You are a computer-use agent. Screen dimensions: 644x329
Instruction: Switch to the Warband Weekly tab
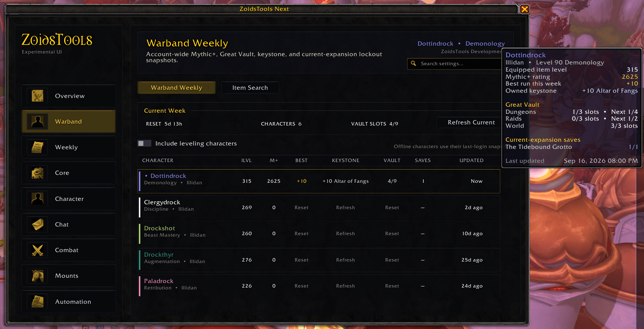(177, 87)
